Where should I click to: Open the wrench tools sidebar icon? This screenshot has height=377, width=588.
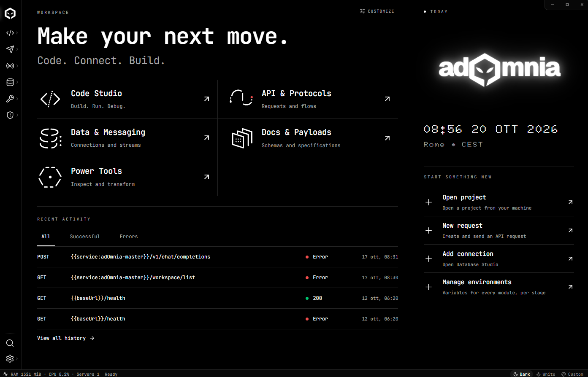(x=10, y=99)
